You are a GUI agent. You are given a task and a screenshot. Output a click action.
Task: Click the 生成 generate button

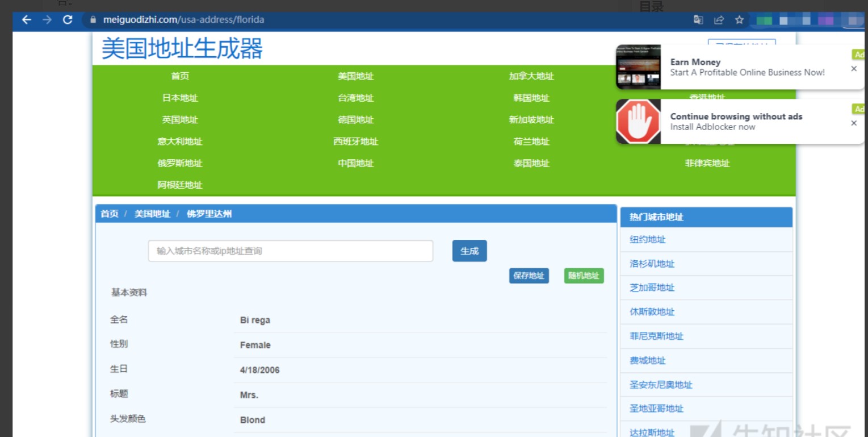pyautogui.click(x=469, y=251)
